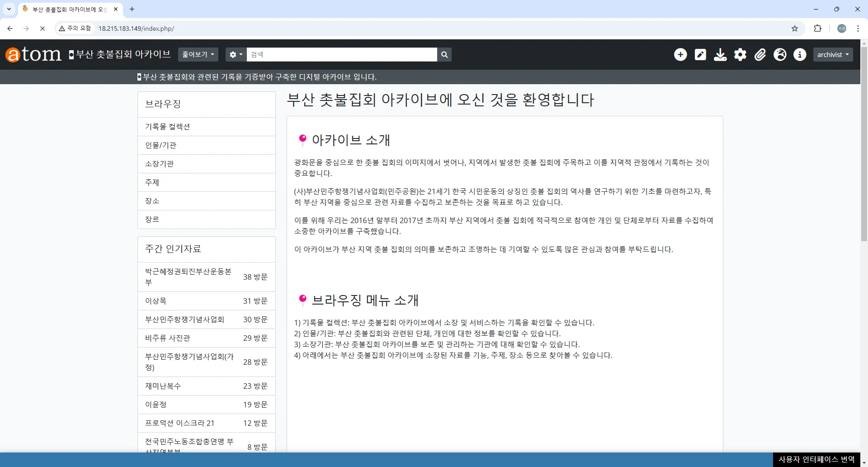Screen dimensions: 868x467
Task: Open Chrome profile avatar
Action: pos(842,29)
